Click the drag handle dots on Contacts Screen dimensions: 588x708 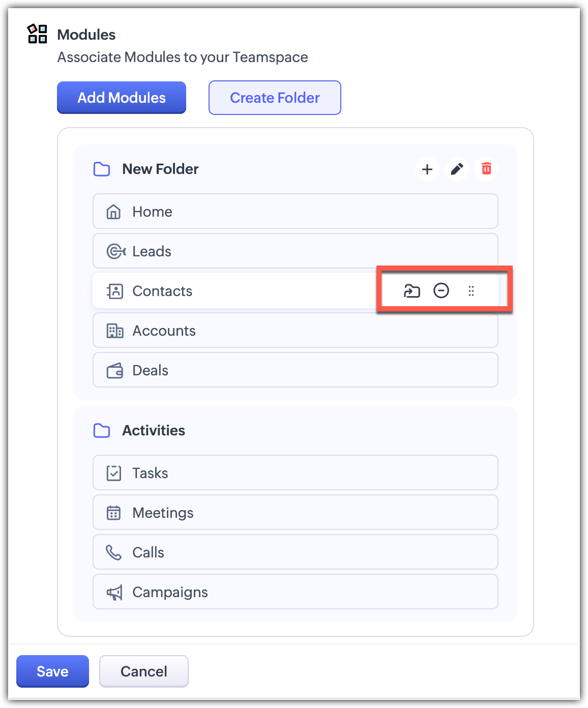click(471, 291)
